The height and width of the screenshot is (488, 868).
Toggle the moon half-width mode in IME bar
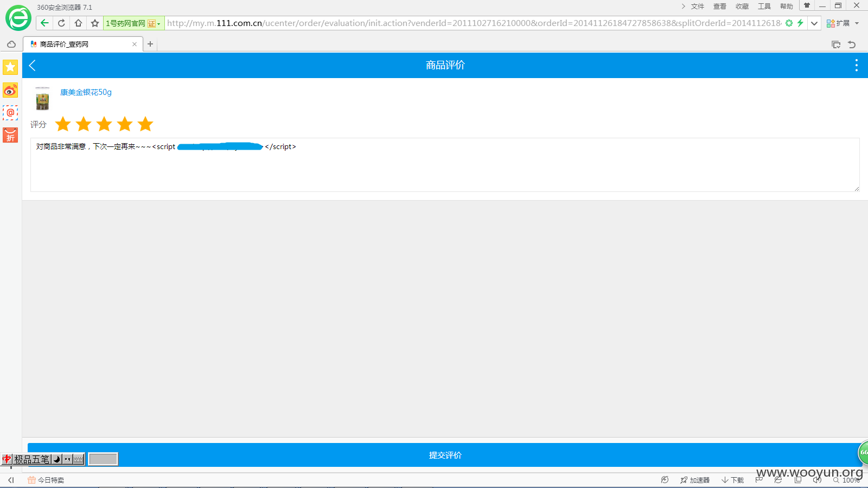57,459
